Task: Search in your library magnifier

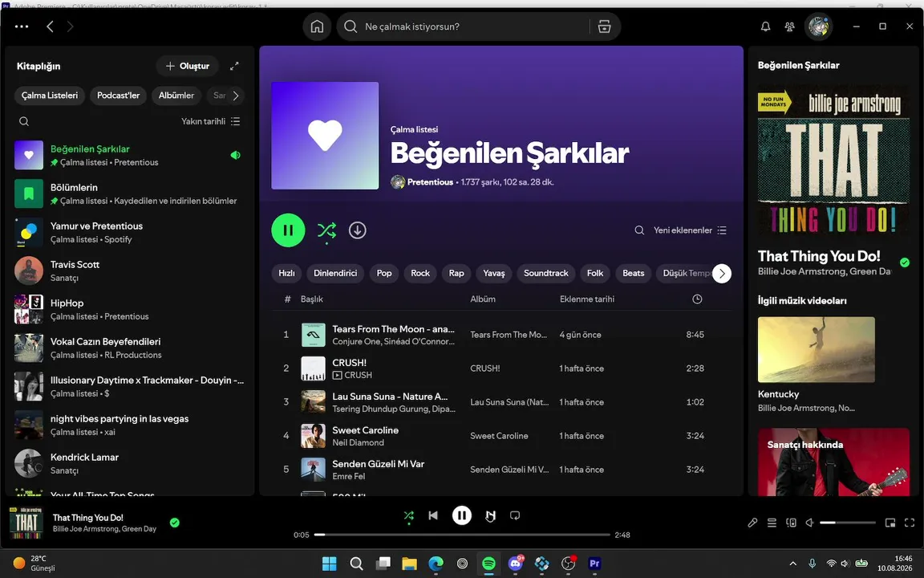Action: (24, 121)
